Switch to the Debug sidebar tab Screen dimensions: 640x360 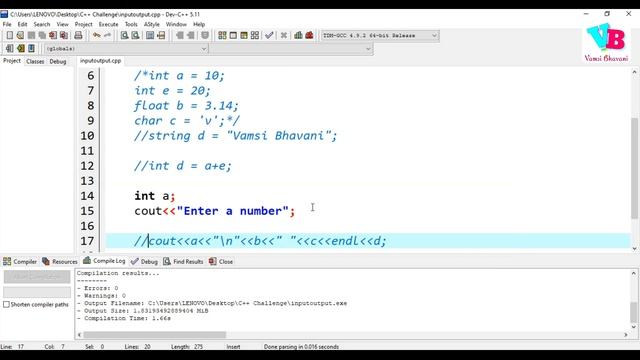click(x=58, y=61)
